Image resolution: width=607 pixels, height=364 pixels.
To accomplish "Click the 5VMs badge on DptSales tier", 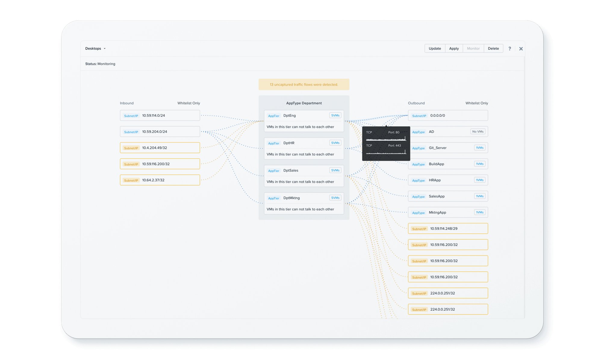I will (x=335, y=170).
